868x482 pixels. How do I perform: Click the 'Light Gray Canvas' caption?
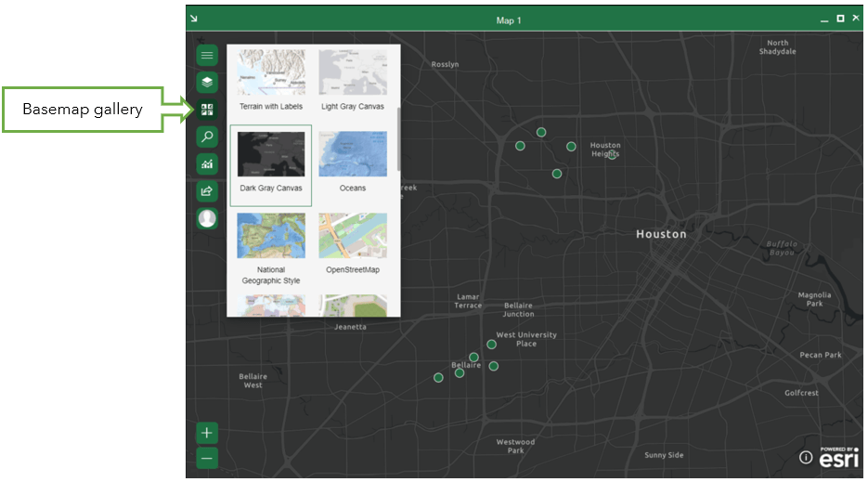(x=353, y=107)
